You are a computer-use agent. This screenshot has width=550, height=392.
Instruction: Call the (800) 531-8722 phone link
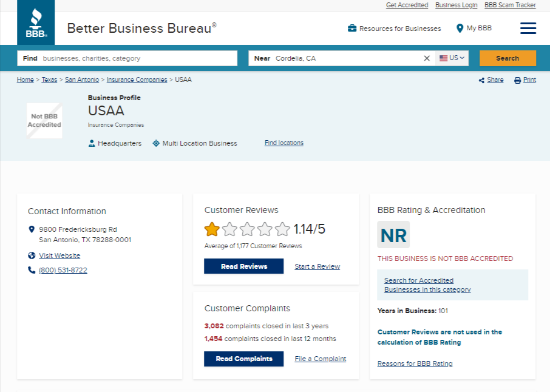click(x=63, y=270)
